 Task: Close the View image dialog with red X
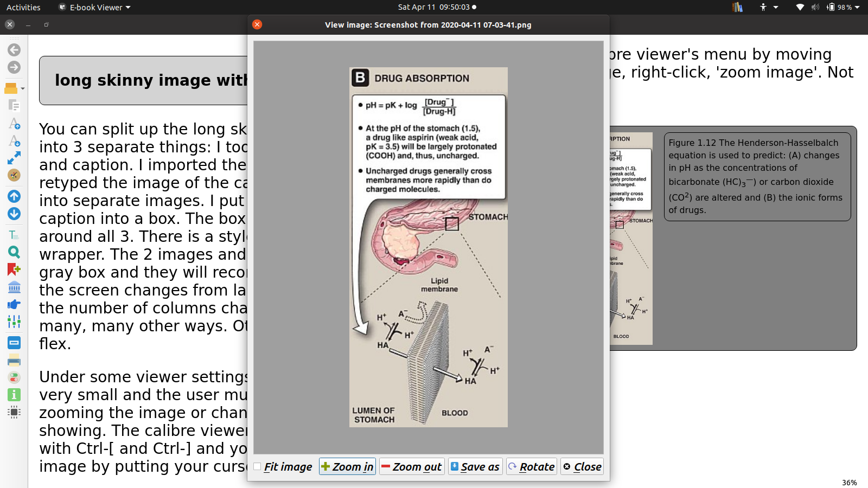[x=257, y=24]
